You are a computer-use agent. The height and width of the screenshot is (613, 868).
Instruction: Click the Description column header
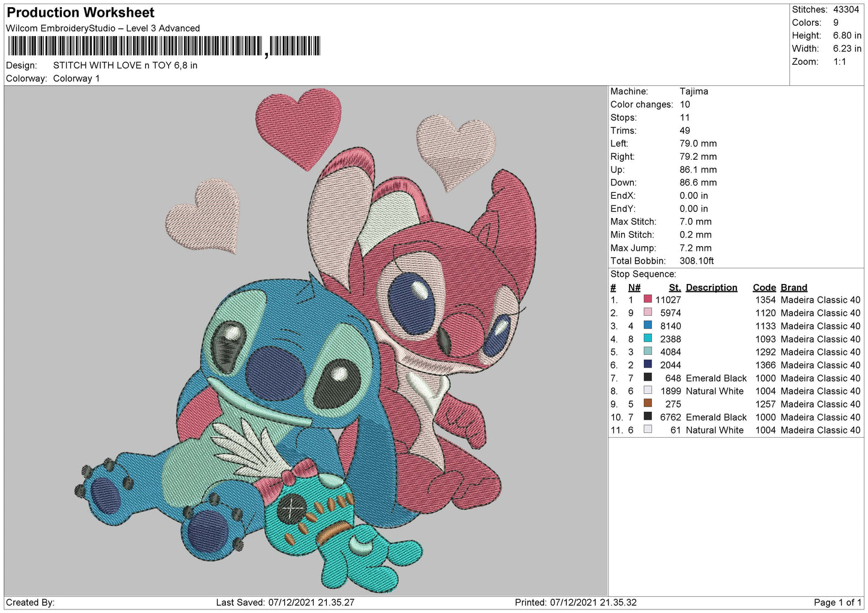click(711, 288)
